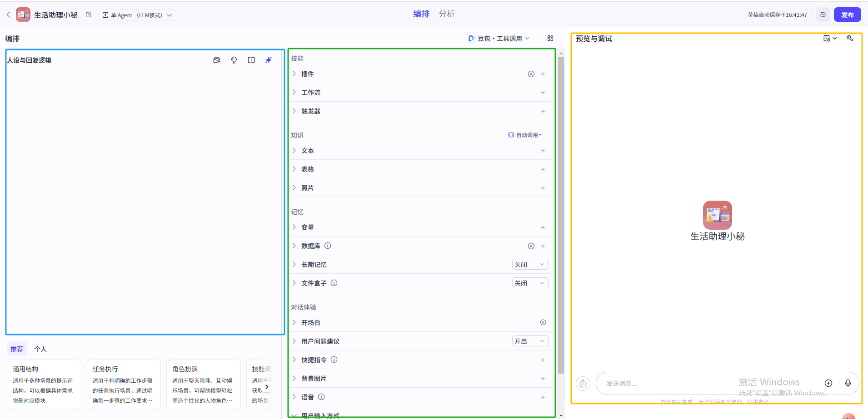This screenshot has height=419, width=868.
Task: Click the grid layout icon beside model selector
Action: (550, 39)
